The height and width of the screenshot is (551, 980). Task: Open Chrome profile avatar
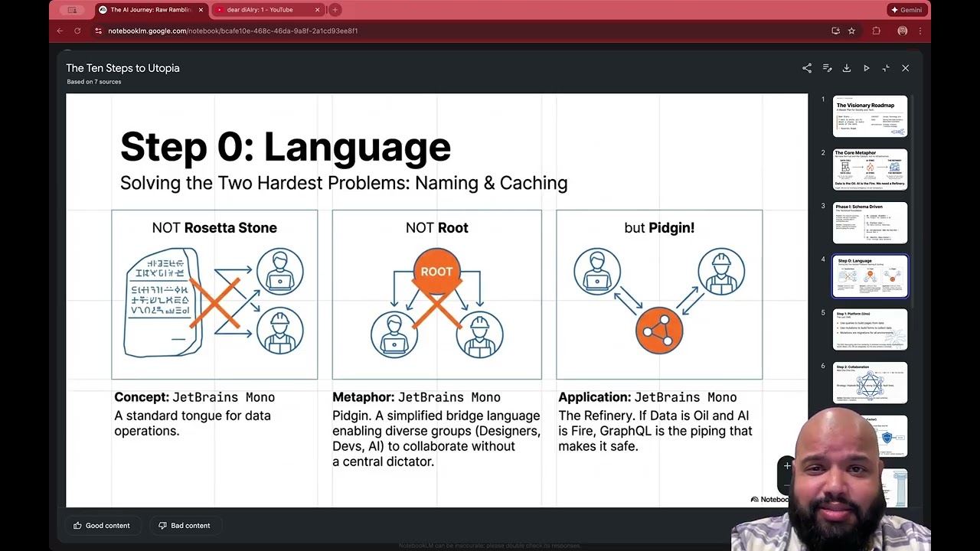903,31
